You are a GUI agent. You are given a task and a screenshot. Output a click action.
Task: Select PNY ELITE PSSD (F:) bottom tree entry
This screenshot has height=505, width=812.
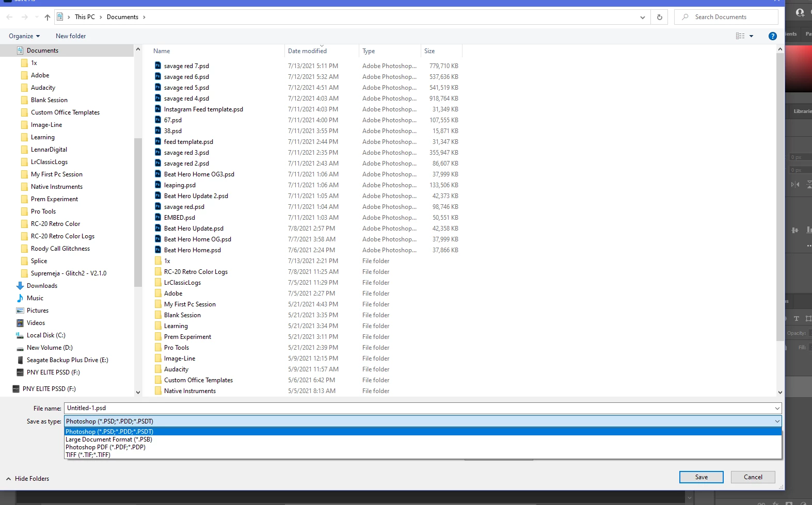click(x=49, y=389)
